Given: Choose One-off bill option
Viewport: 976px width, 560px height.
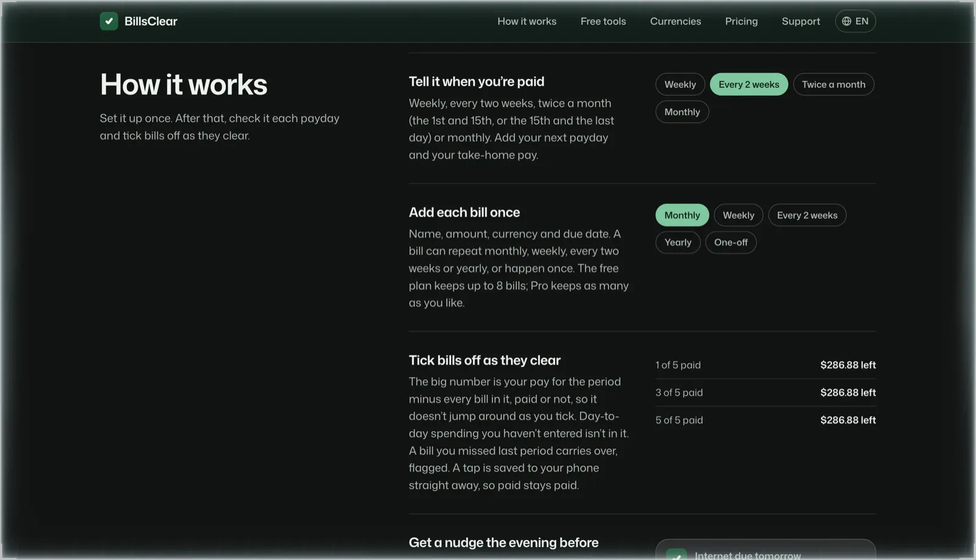Looking at the screenshot, I should point(731,242).
